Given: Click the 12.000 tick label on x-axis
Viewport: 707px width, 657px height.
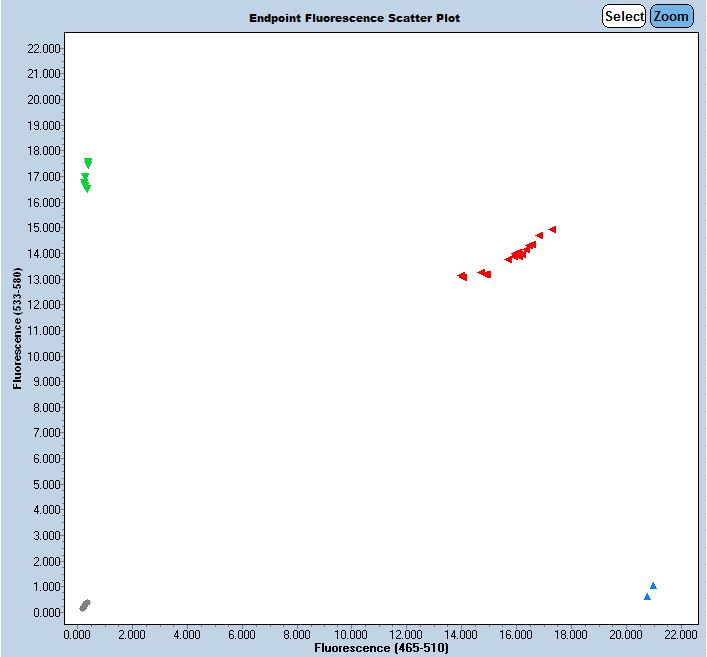Looking at the screenshot, I should click(x=406, y=634).
